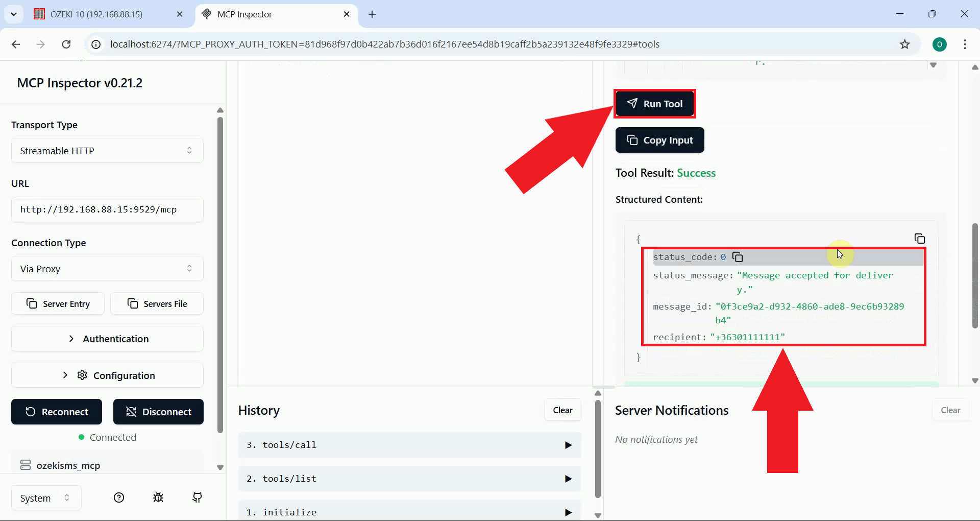Open the tab search chevron
980x521 pixels.
14,14
